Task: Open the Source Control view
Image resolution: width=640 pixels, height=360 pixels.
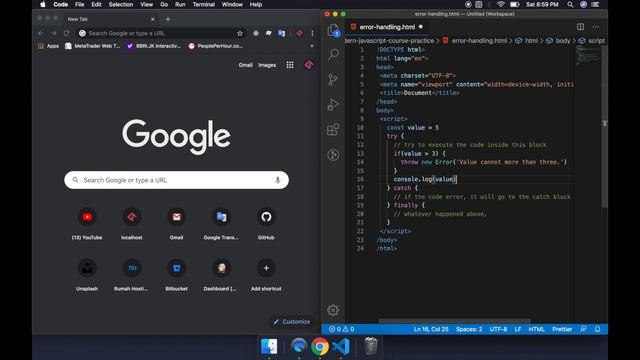Action: tap(333, 80)
